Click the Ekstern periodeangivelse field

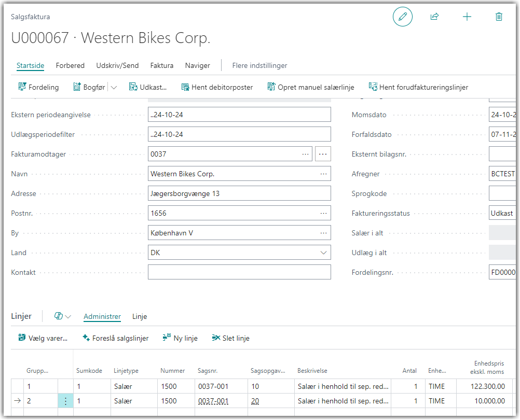point(239,115)
